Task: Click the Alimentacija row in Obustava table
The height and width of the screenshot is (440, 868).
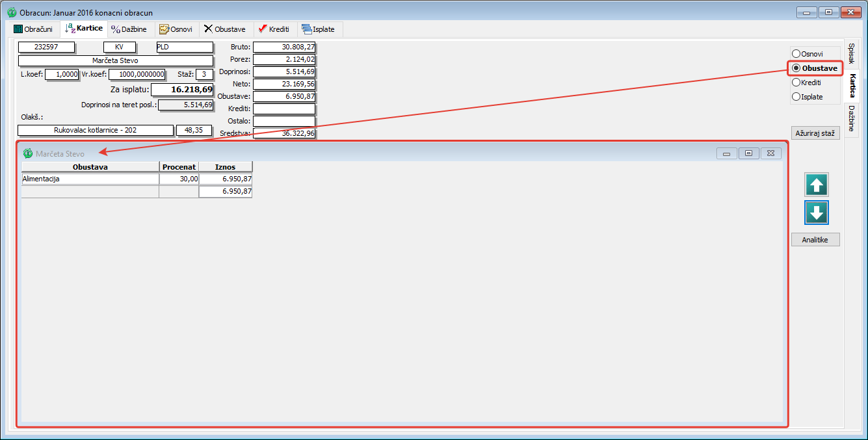Action: pos(90,179)
